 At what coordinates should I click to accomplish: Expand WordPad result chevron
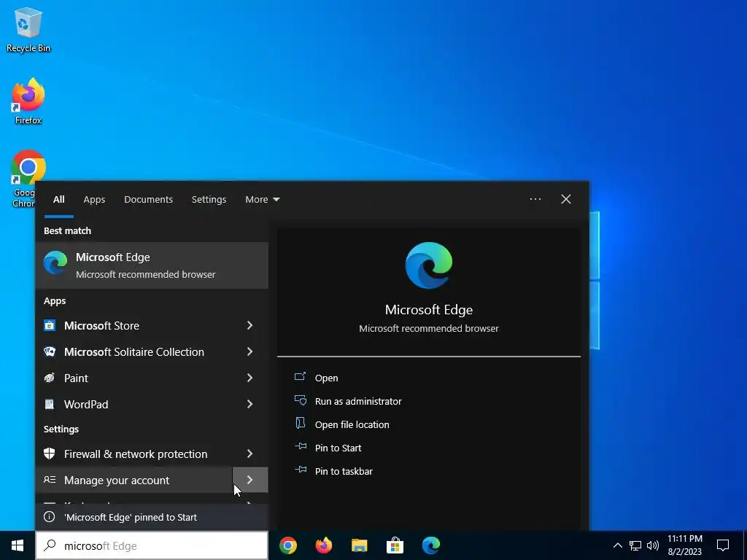250,404
